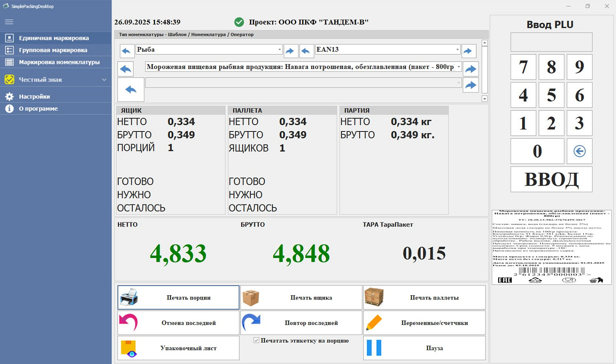
Task: Tap digit 3 on the PLU keypad
Action: pyautogui.click(x=580, y=123)
